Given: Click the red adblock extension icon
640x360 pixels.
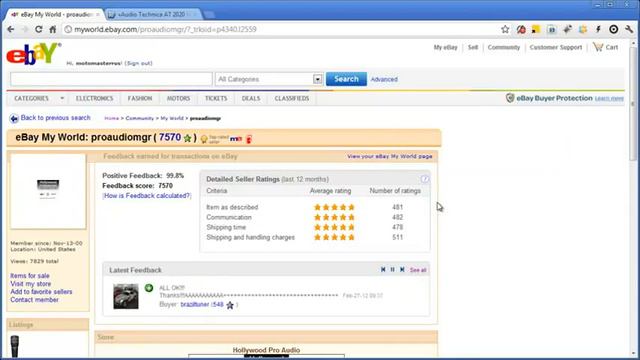Looking at the screenshot, I should [x=521, y=29].
